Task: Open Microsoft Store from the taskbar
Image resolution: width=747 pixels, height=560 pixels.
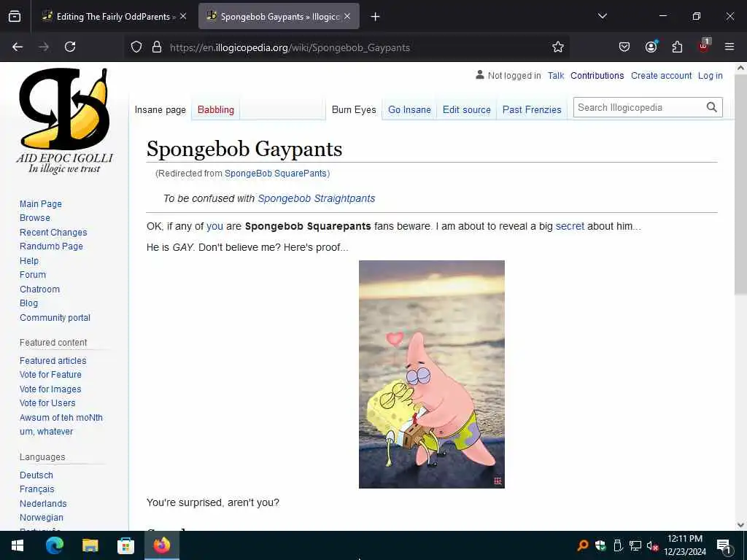Action: (125, 545)
